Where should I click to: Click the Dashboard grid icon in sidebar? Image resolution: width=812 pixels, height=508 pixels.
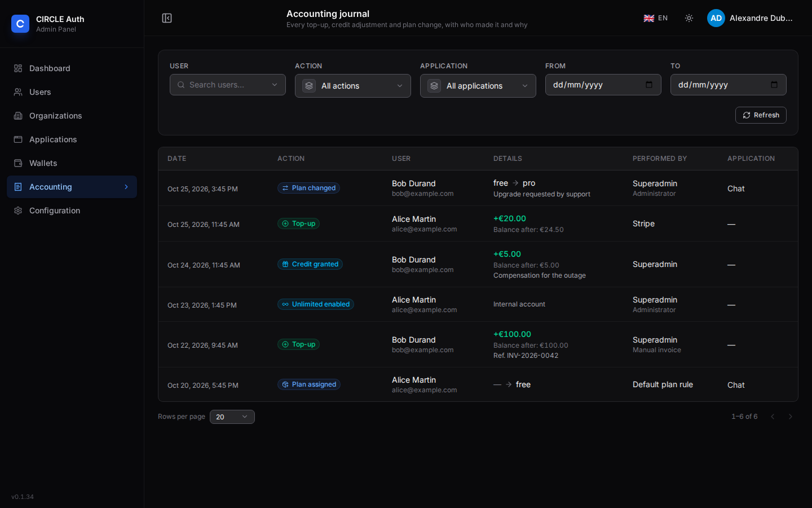18,68
